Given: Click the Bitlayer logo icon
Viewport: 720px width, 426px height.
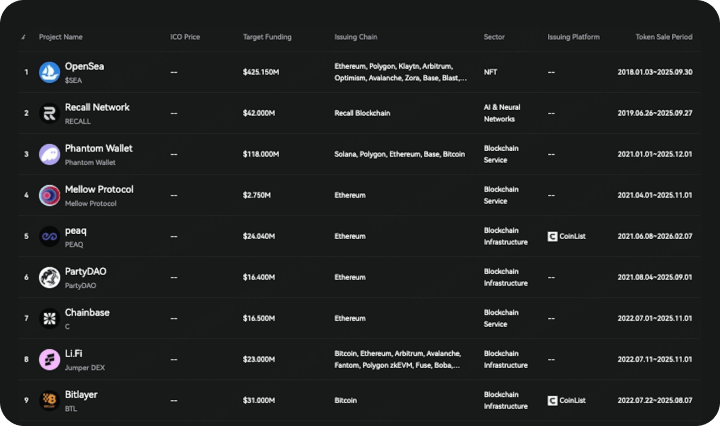Looking at the screenshot, I should click(x=49, y=400).
